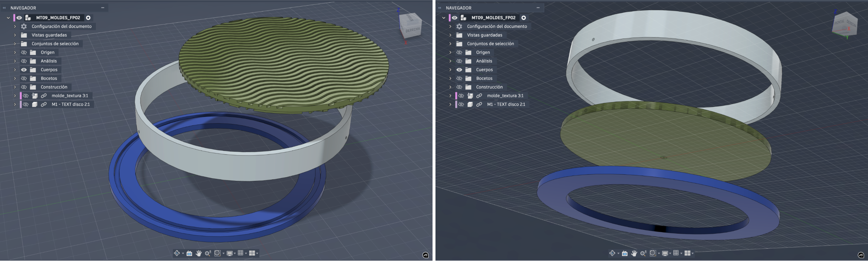Activate MT09_MOLDES_FP02 radio button in right navigator

[524, 18]
